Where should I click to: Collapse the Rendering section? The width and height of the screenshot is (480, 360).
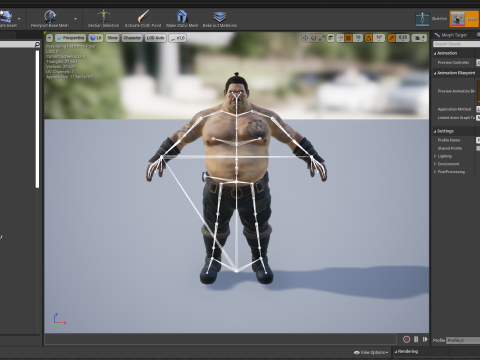[x=396, y=351]
